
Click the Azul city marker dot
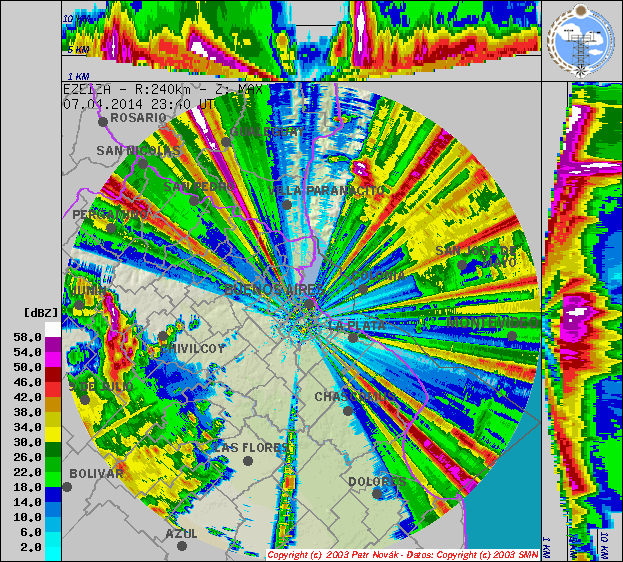(182, 546)
